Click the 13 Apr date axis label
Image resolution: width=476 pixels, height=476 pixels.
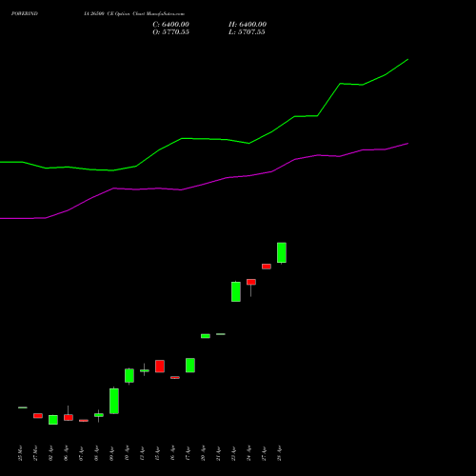[x=142, y=453]
